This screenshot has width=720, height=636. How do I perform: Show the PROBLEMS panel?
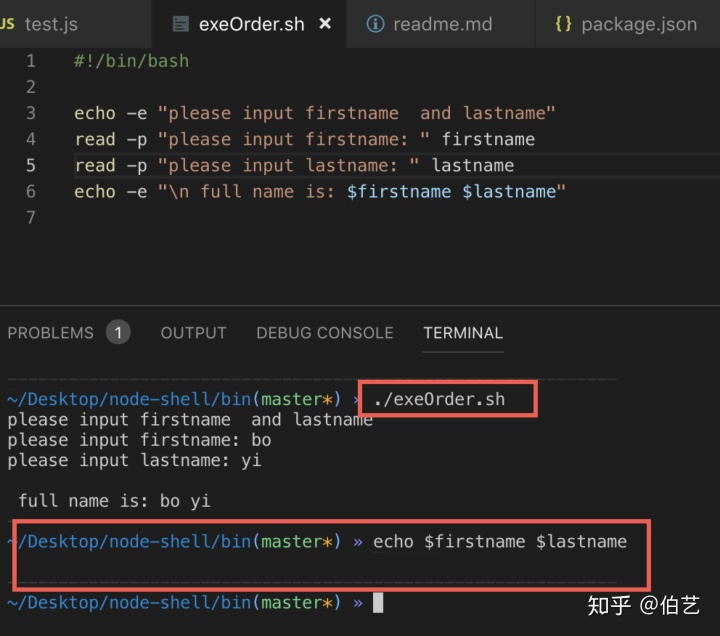coord(51,333)
